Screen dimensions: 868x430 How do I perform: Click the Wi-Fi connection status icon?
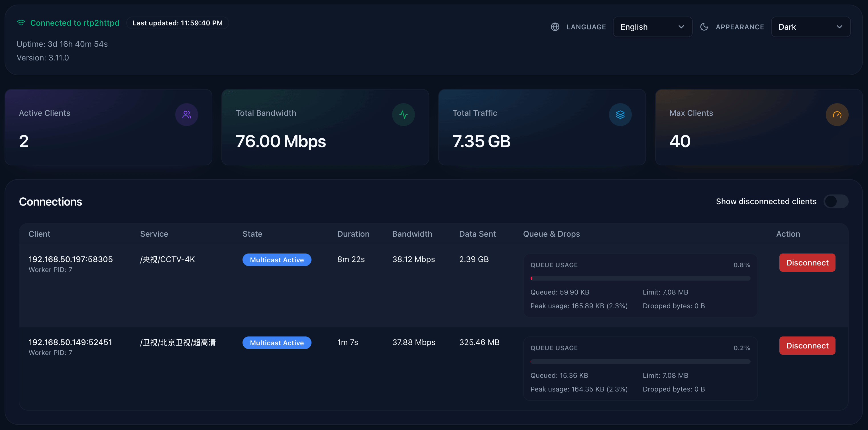click(x=21, y=23)
